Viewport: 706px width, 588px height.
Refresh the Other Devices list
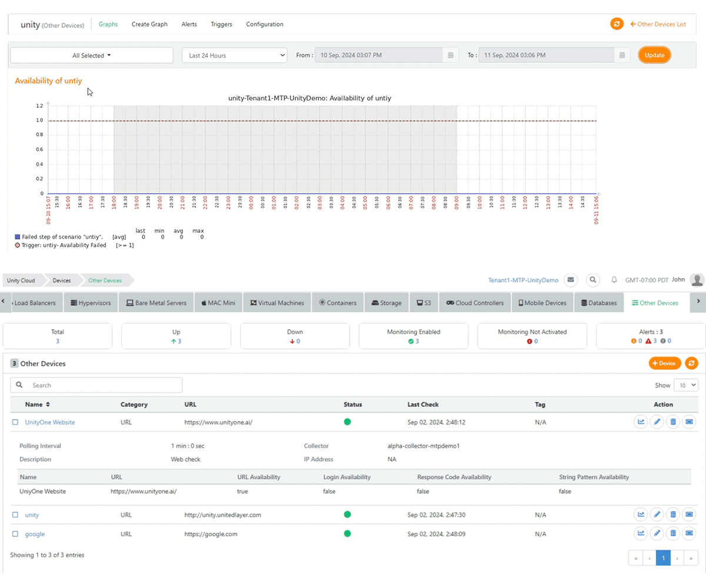(689, 363)
